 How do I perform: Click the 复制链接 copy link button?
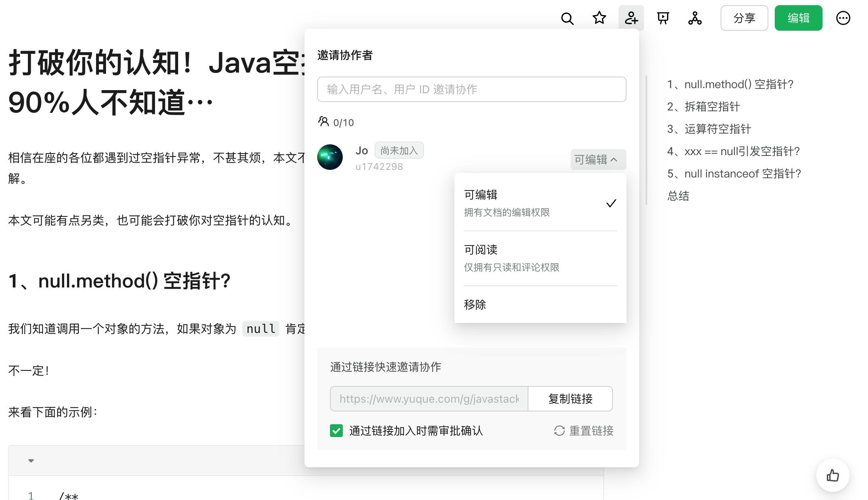coord(570,399)
